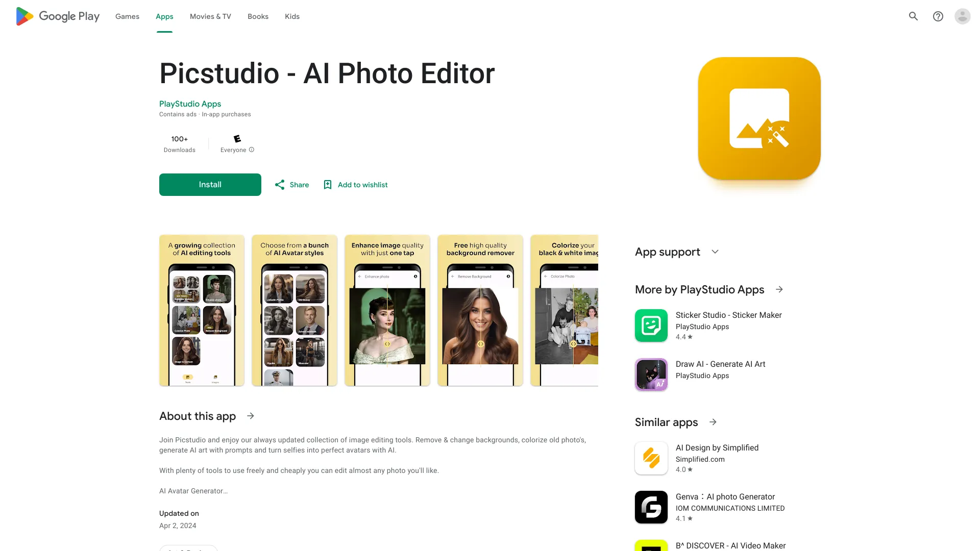The image size is (980, 551).
Task: Click PlayStudio Apps developer link
Action: point(190,104)
